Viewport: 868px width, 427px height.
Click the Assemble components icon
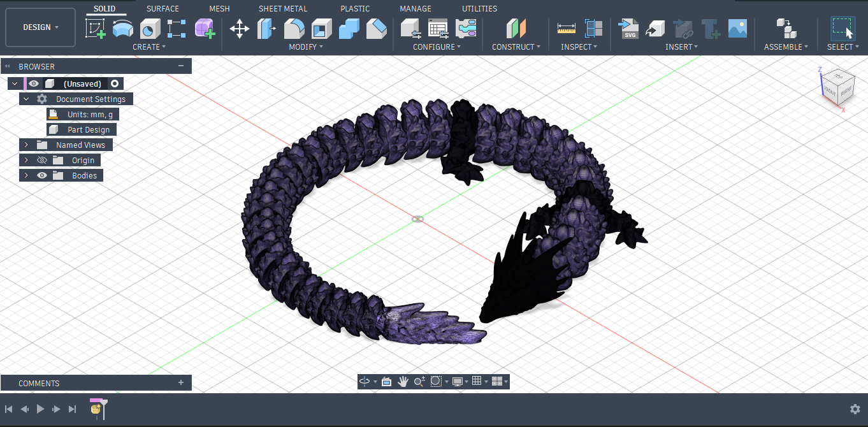786,29
